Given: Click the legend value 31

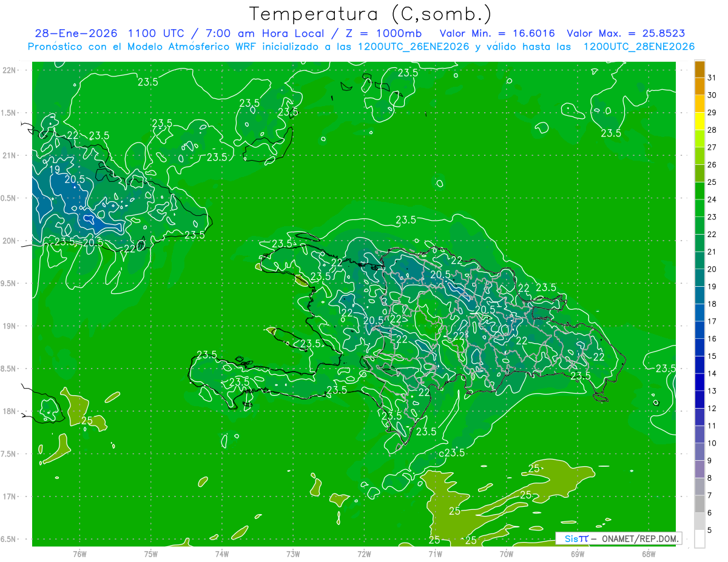Looking at the screenshot, I should 713,78.
